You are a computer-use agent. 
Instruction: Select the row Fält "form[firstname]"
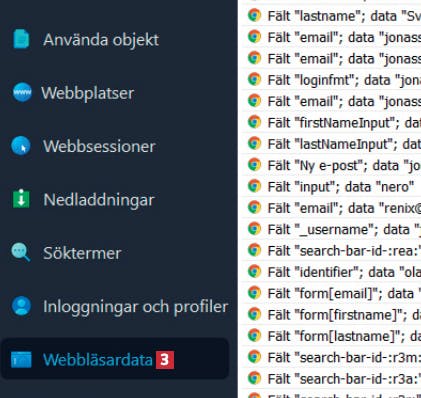pyautogui.click(x=331, y=314)
